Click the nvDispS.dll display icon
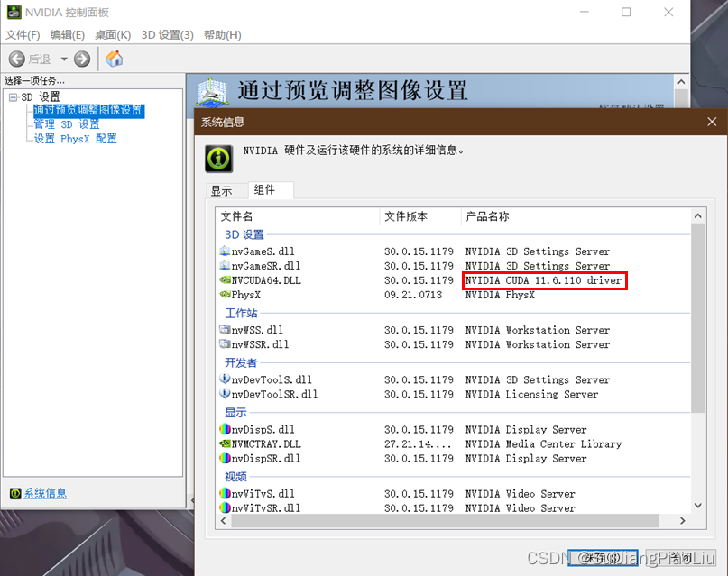 pos(225,429)
